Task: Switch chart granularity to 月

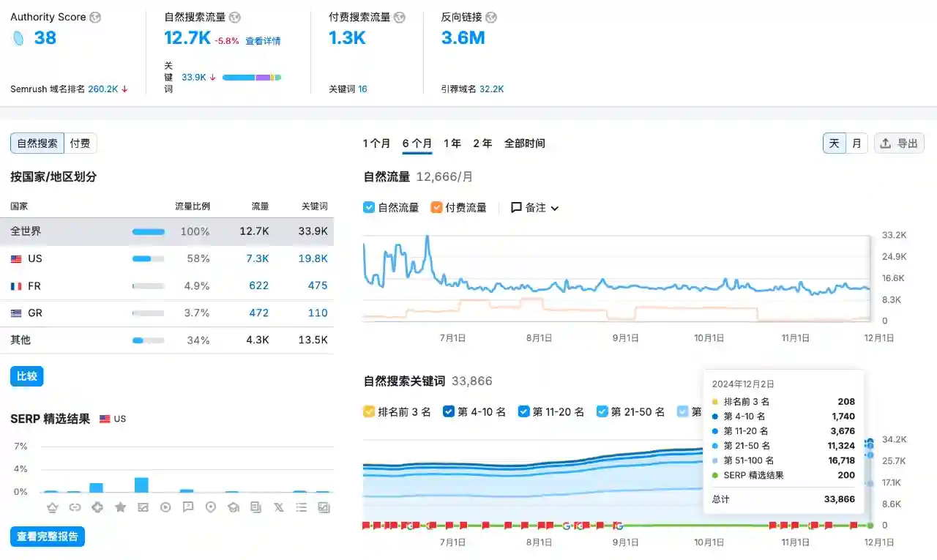Action: 856,143
